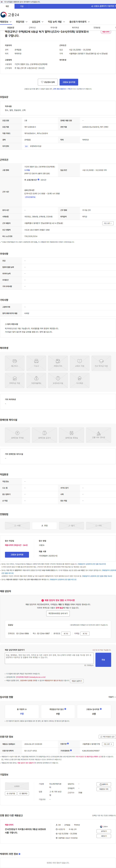Select the 전형방법 section tab
The image size is (116, 868).
point(97,28)
